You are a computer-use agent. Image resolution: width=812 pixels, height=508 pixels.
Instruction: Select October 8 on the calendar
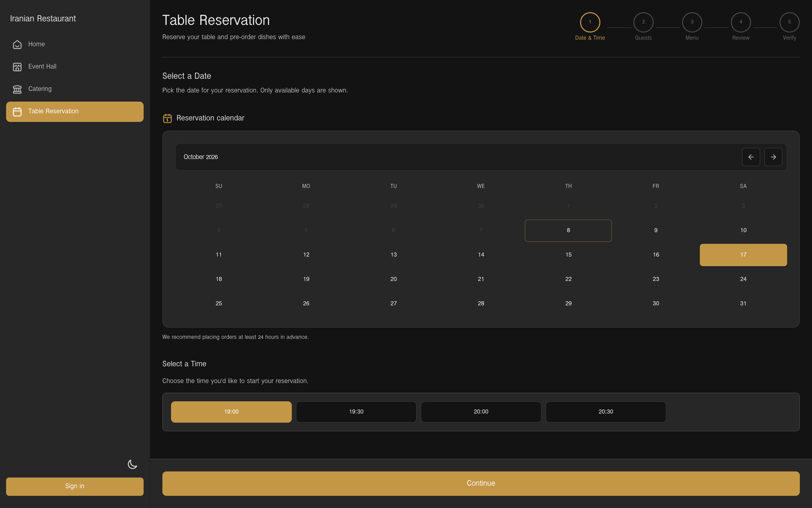click(568, 230)
